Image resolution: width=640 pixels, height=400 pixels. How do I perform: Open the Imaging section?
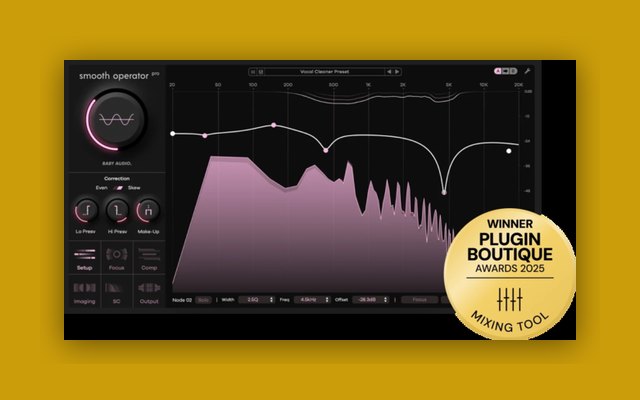[x=84, y=291]
